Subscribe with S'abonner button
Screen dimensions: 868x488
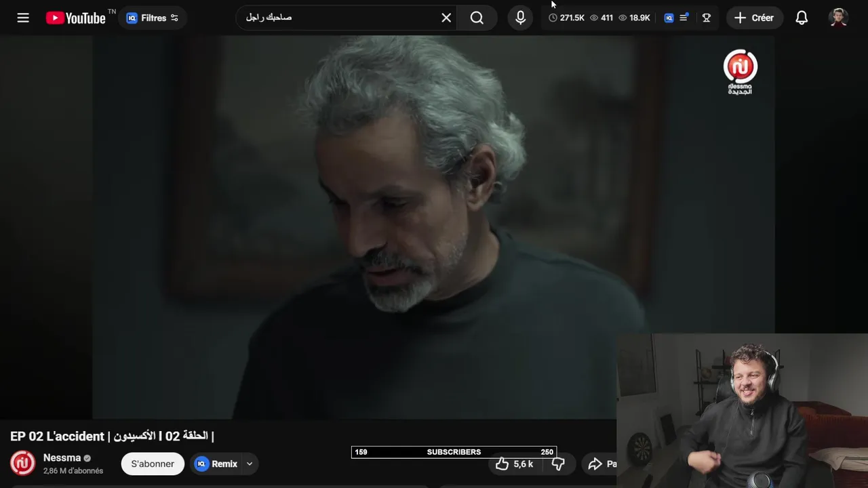(153, 464)
